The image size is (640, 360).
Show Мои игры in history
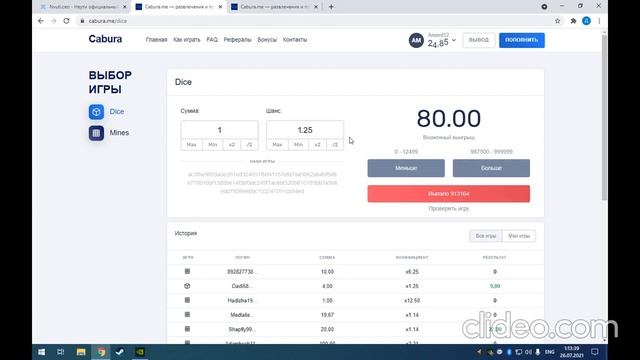(519, 236)
